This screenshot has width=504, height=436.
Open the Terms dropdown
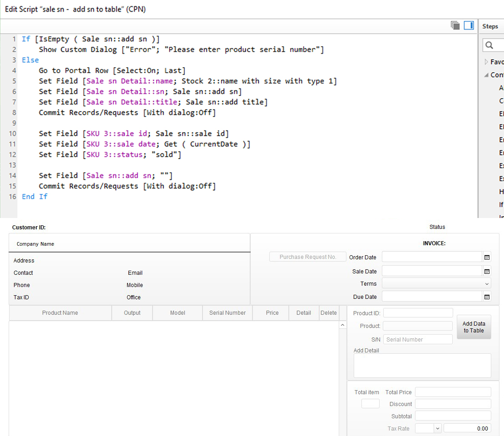tap(487, 284)
